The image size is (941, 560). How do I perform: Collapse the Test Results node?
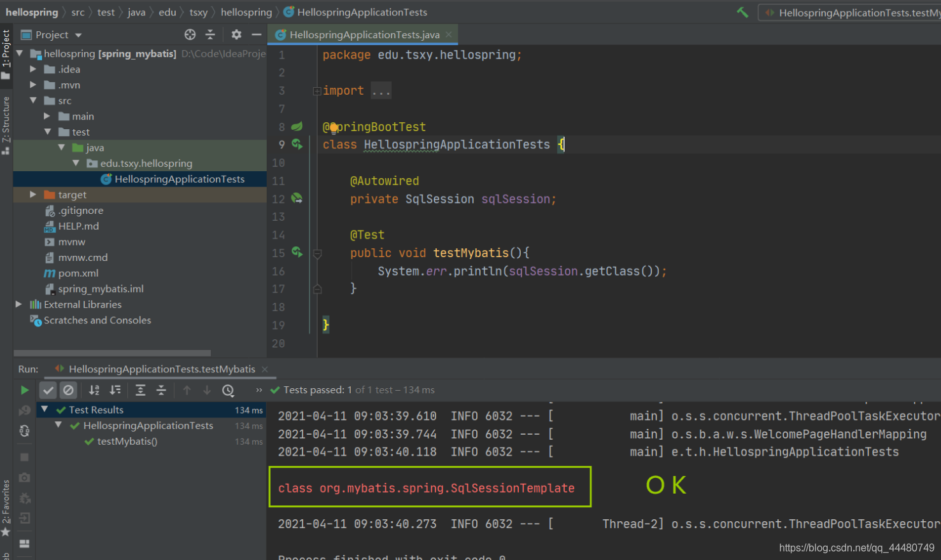click(x=45, y=410)
